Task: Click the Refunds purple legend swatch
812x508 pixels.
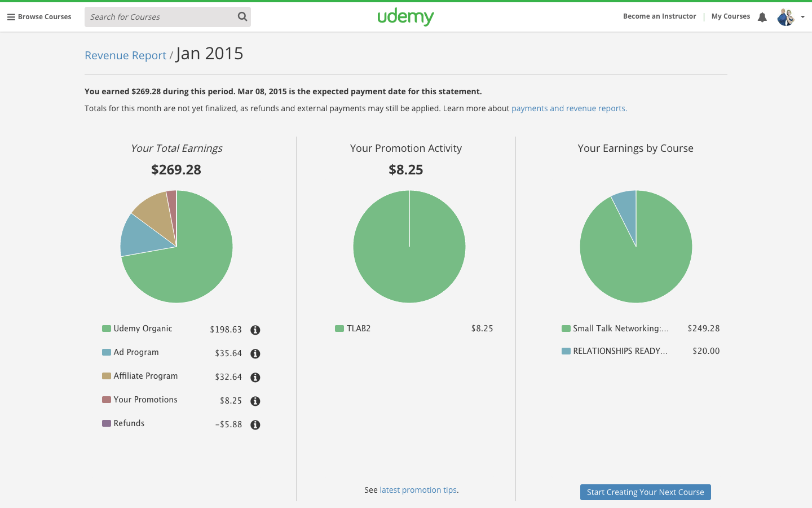Action: [x=107, y=423]
